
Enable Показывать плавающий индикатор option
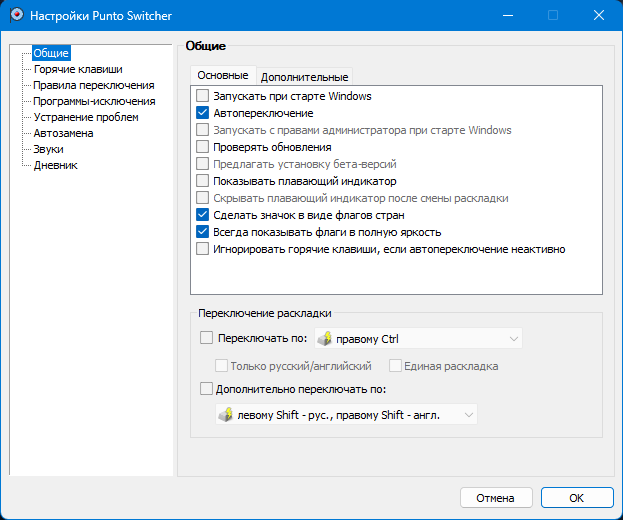tap(204, 181)
